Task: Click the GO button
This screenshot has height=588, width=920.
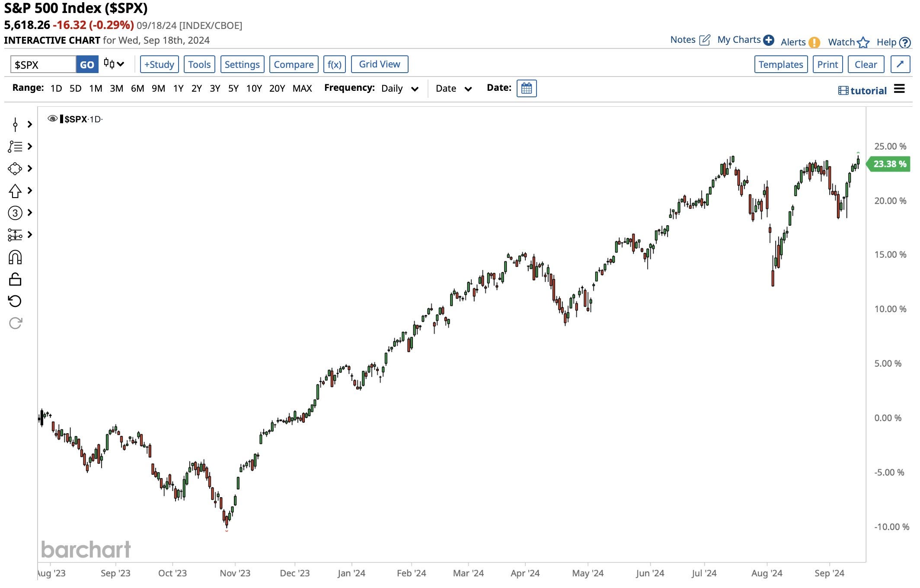Action: (87, 64)
